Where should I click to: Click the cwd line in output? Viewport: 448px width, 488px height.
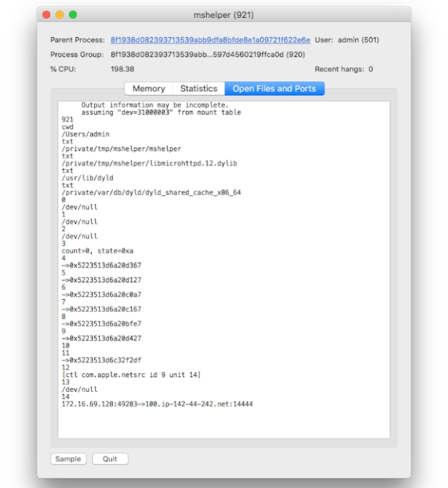pyautogui.click(x=68, y=127)
